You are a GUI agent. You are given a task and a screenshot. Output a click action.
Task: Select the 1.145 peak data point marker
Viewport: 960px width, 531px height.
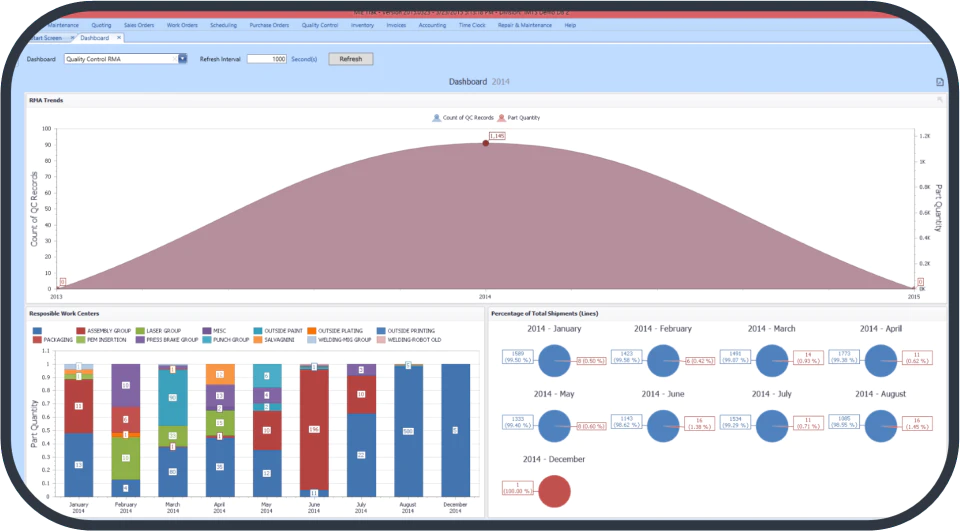pyautogui.click(x=486, y=143)
